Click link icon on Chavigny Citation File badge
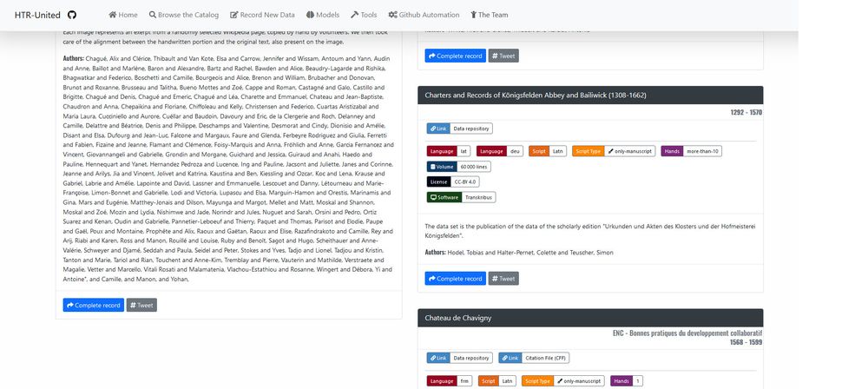The width and height of the screenshot is (868, 389). [x=503, y=358]
